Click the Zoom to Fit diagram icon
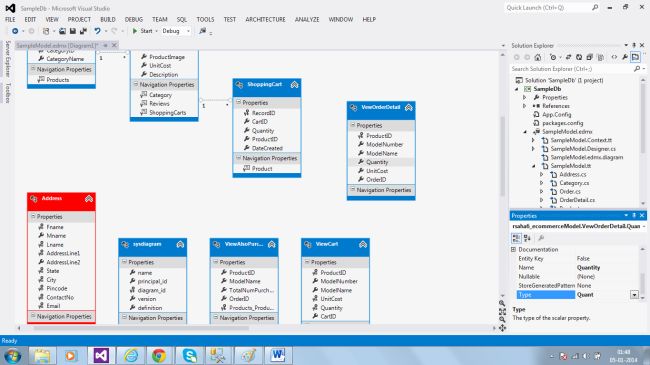 (502, 311)
